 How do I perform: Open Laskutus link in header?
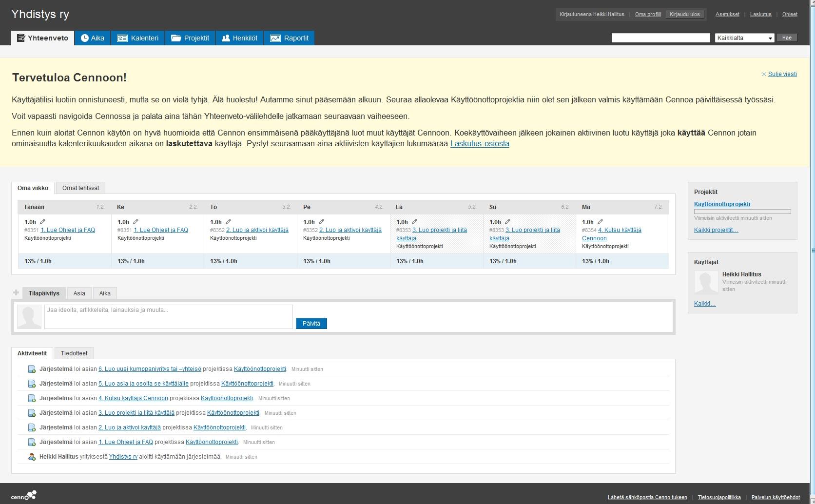(760, 14)
